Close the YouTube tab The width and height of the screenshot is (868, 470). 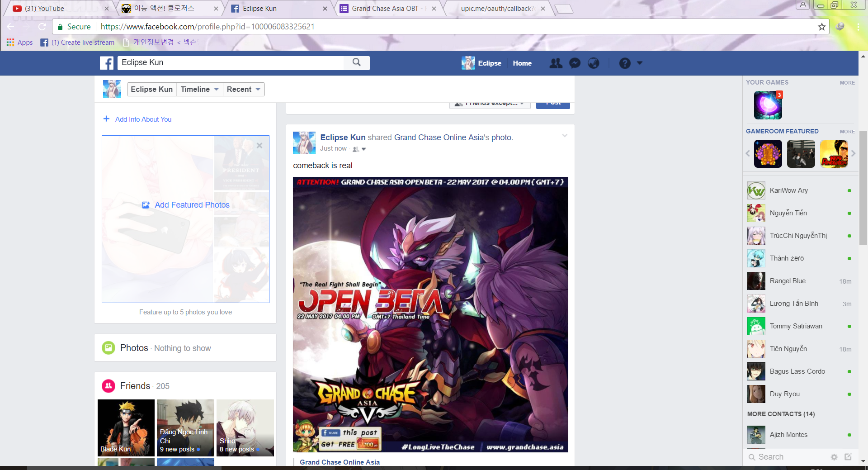pyautogui.click(x=107, y=9)
